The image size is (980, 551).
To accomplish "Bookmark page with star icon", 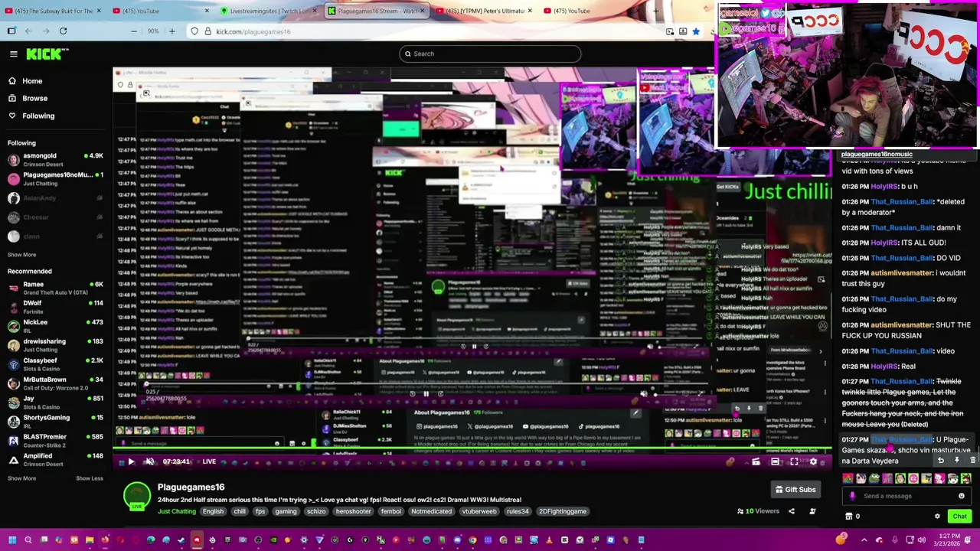I will tap(695, 31).
